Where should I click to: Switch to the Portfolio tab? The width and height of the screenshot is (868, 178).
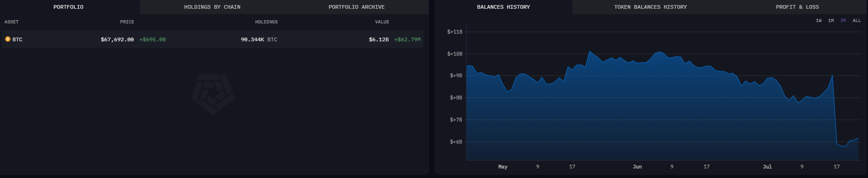click(68, 7)
